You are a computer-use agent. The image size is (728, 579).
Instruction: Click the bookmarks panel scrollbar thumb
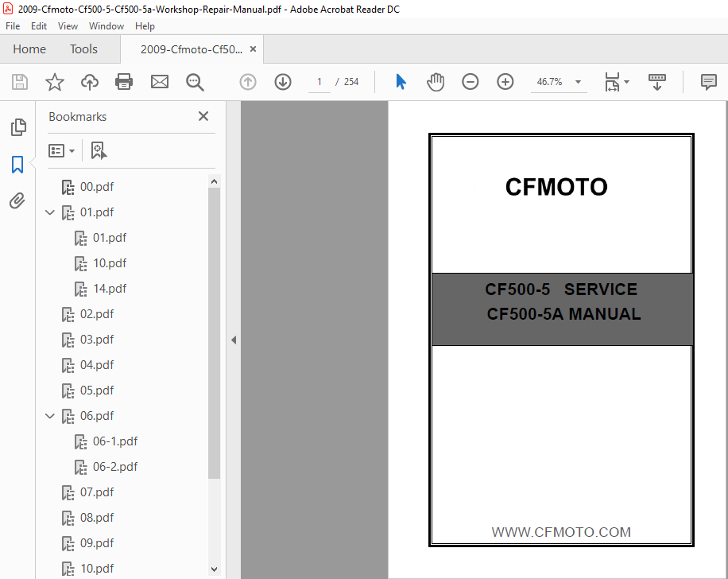[x=214, y=332]
